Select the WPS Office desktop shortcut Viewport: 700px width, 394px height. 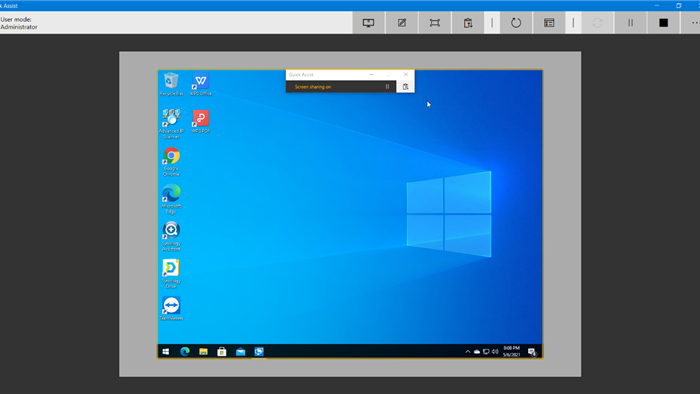[x=200, y=84]
